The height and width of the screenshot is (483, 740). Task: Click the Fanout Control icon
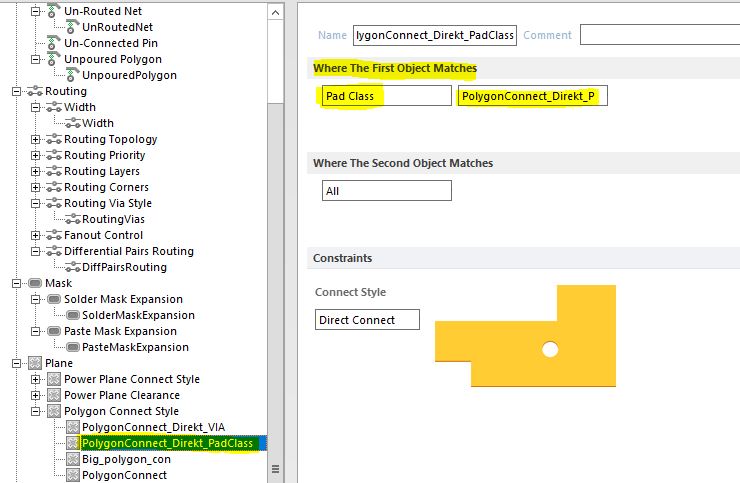tap(54, 235)
